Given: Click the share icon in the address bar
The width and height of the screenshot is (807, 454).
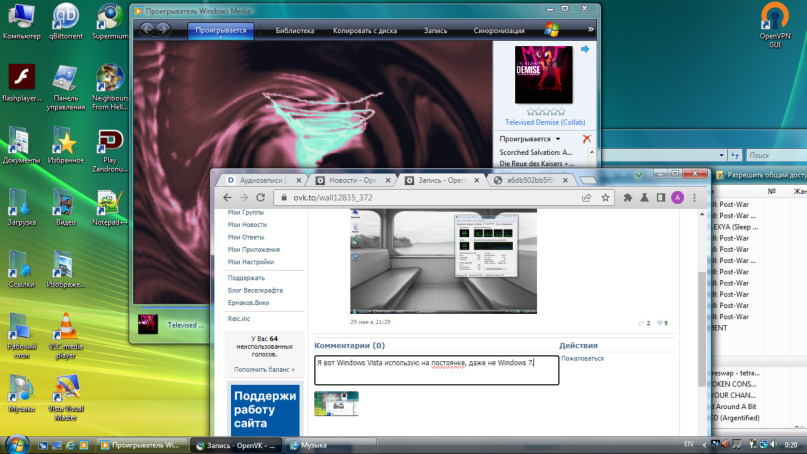Looking at the screenshot, I should tap(586, 198).
